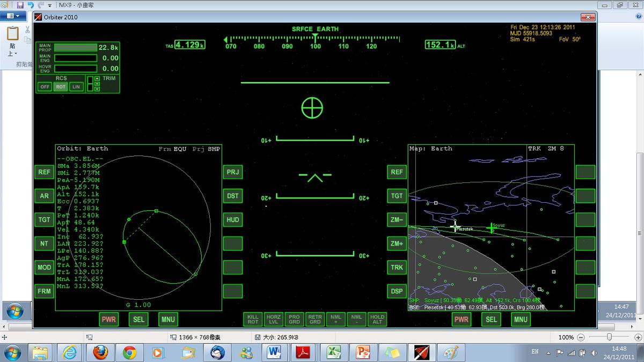The image size is (644, 362).
Task: Set RCS mode to ROT
Action: pos(61,86)
